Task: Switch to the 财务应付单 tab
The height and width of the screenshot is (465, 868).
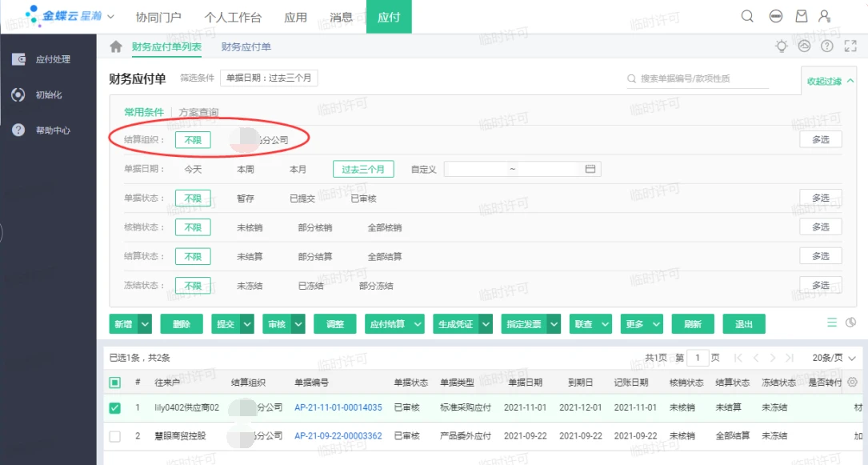Action: pyautogui.click(x=246, y=46)
